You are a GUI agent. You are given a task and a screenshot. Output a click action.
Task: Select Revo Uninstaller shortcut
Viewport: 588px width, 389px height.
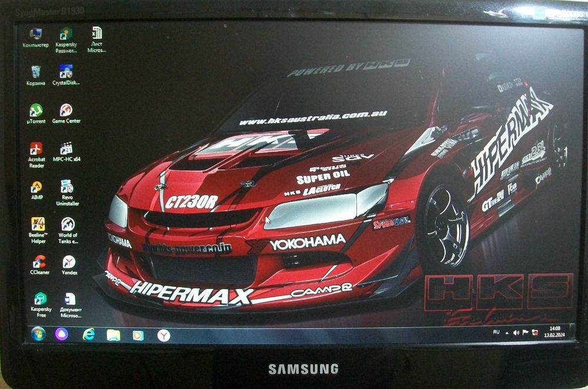coord(68,193)
